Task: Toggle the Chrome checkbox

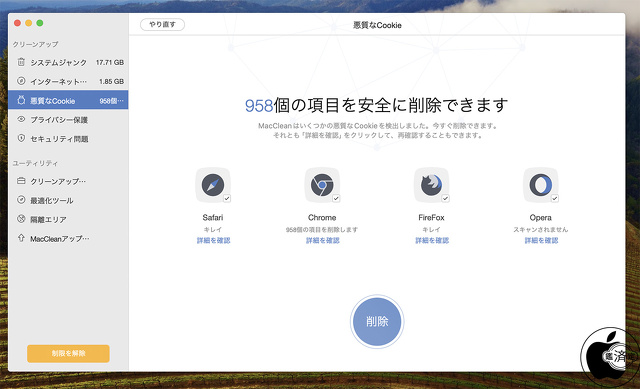Action: click(x=336, y=198)
